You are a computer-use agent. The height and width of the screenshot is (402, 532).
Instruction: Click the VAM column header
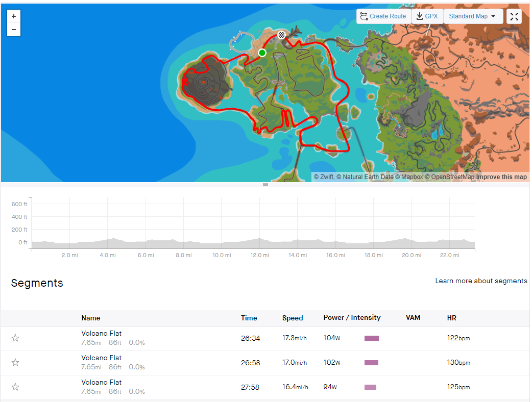(x=413, y=318)
